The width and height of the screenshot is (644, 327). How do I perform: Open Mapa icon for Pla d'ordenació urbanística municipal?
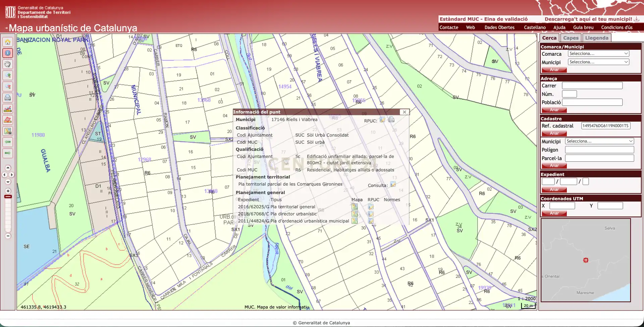(x=355, y=221)
